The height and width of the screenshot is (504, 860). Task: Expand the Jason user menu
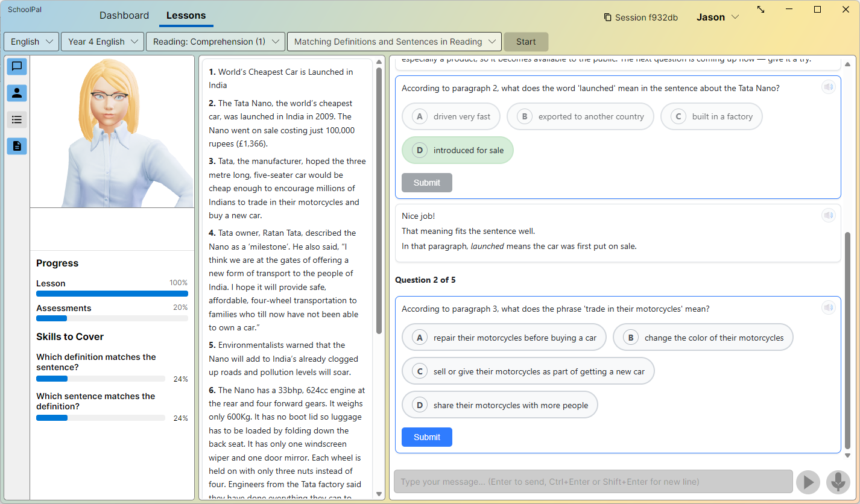coord(718,17)
